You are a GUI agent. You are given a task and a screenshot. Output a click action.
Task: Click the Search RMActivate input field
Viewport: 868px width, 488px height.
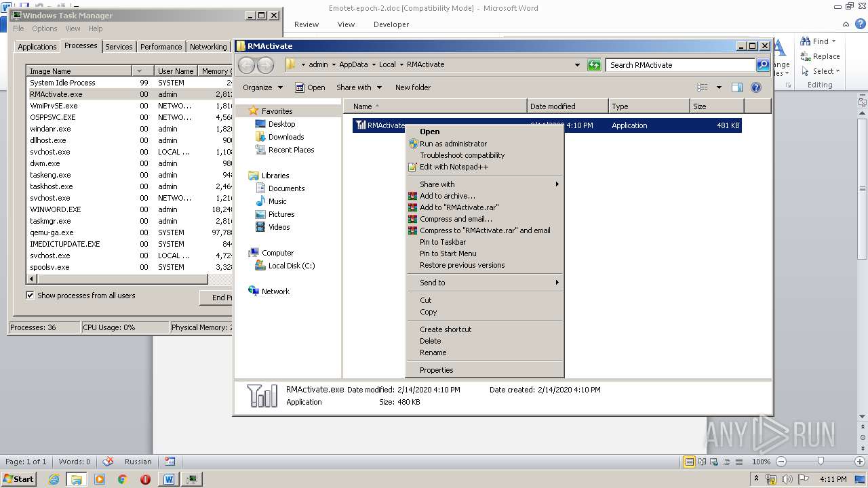680,65
